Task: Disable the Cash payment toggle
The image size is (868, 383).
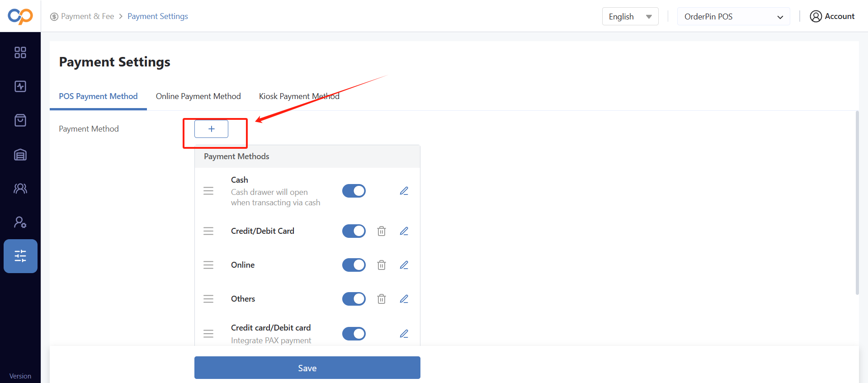Action: [354, 191]
